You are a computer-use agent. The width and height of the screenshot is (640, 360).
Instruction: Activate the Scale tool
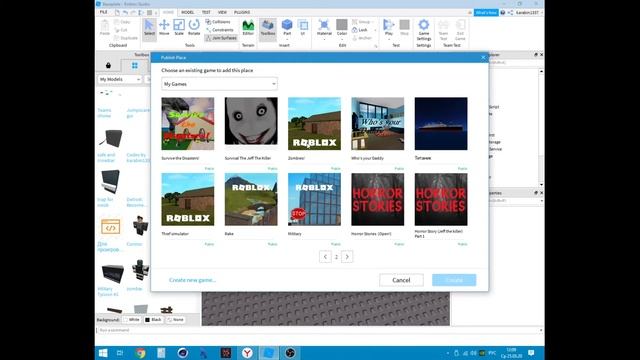point(179,27)
